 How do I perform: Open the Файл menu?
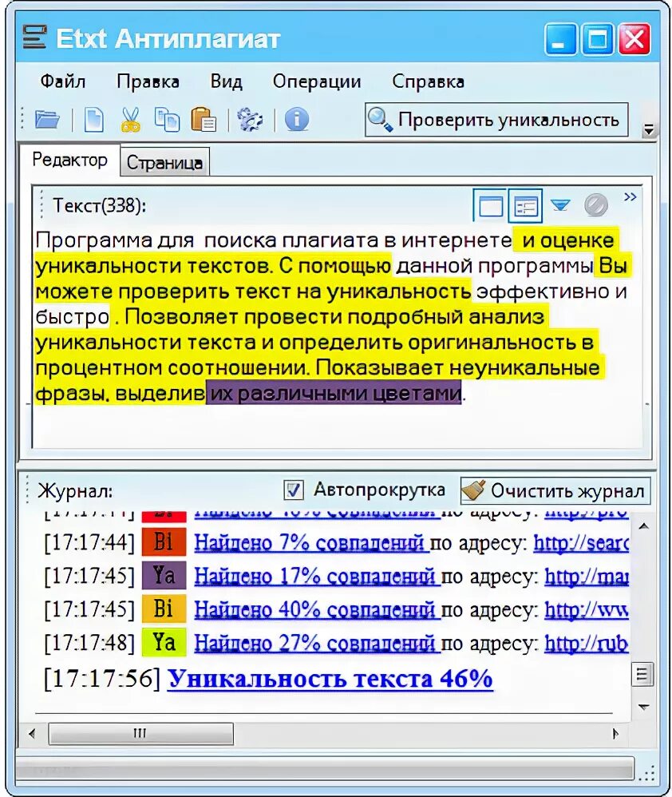coord(62,81)
